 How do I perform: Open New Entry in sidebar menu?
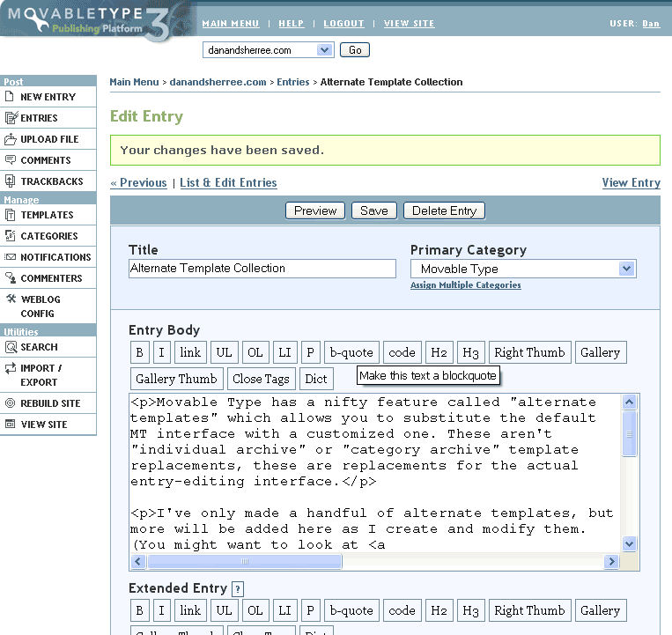pos(48,97)
